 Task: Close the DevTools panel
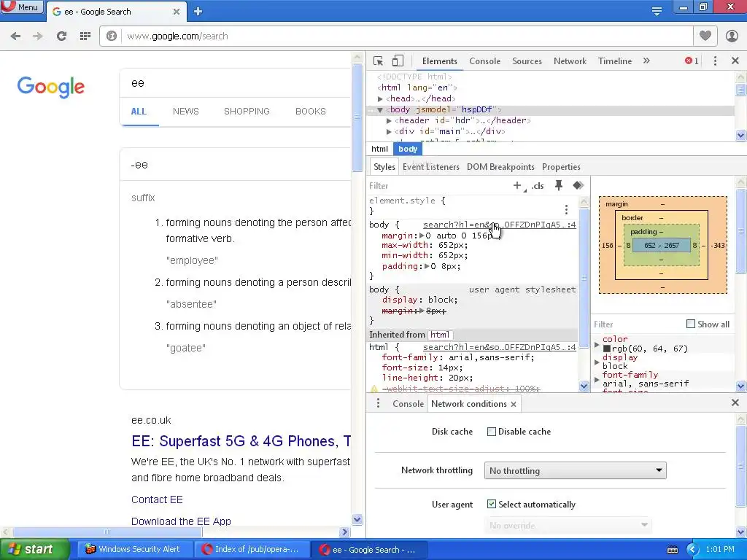click(x=735, y=61)
